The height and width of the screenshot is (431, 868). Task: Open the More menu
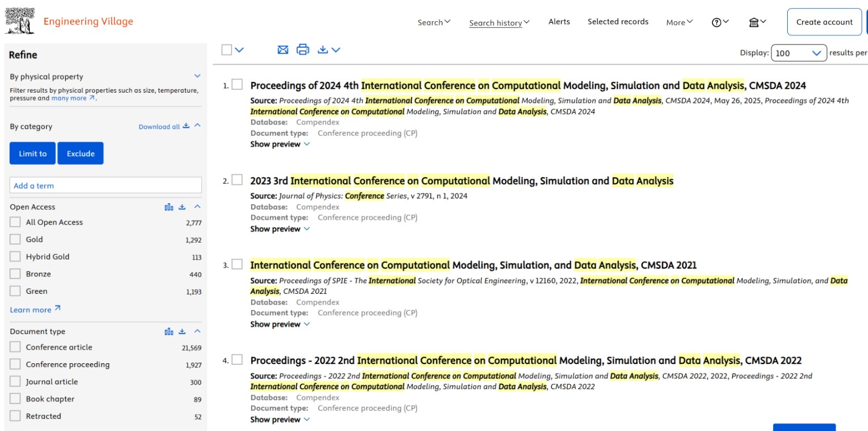[679, 22]
